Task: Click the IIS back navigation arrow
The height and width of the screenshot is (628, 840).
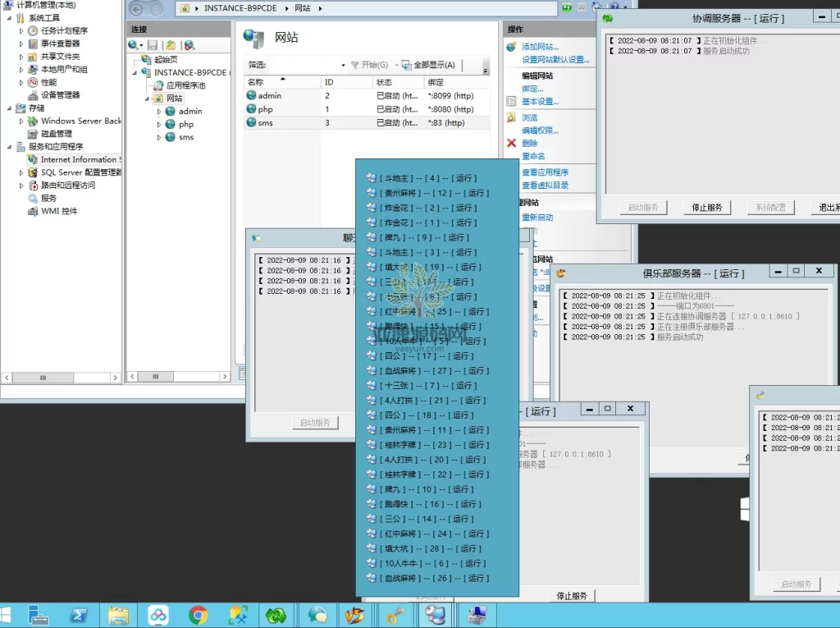Action: pyautogui.click(x=136, y=8)
